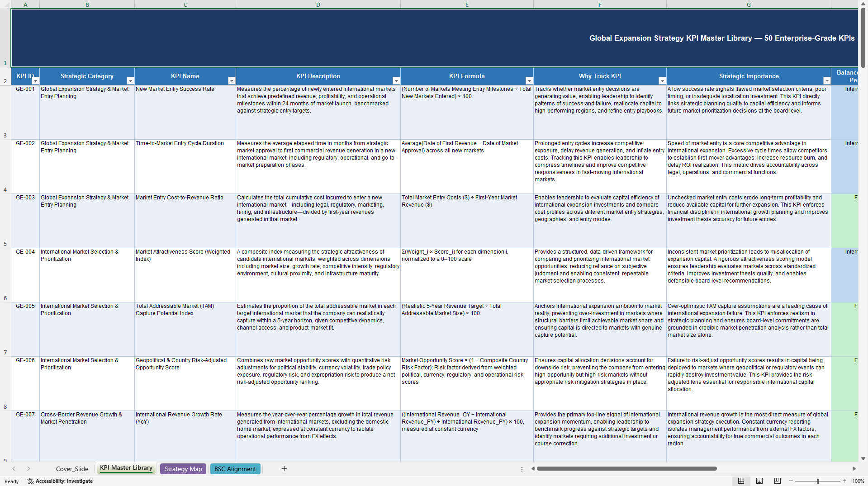The width and height of the screenshot is (868, 486).
Task: Click vertical scroll up arrow
Action: tap(863, 3)
